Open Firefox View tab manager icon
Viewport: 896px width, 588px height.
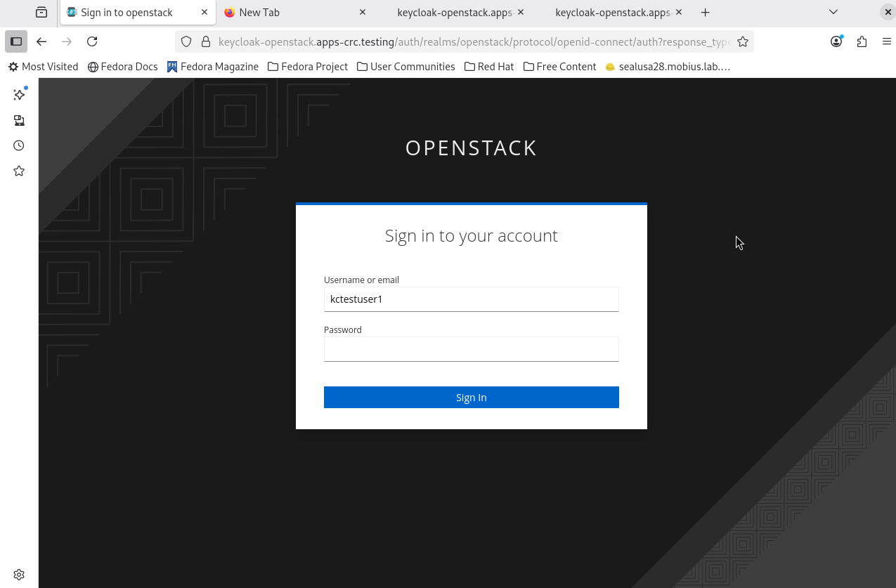pyautogui.click(x=41, y=12)
